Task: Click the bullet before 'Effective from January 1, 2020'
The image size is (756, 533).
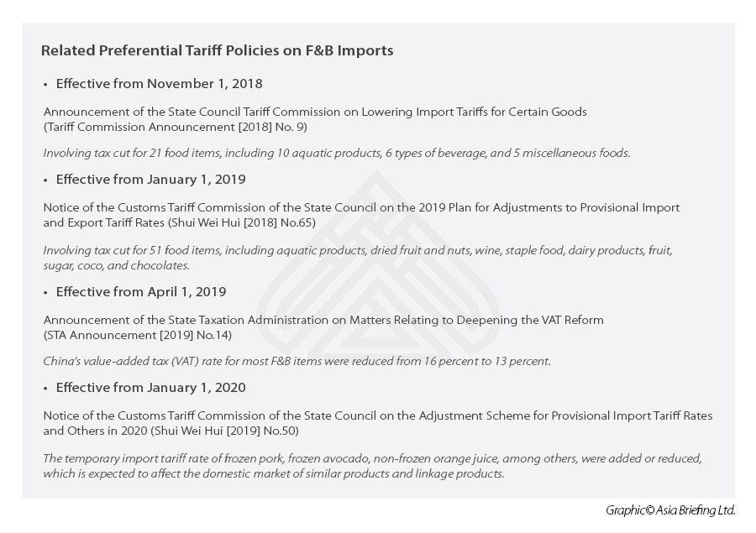Action: (45, 389)
